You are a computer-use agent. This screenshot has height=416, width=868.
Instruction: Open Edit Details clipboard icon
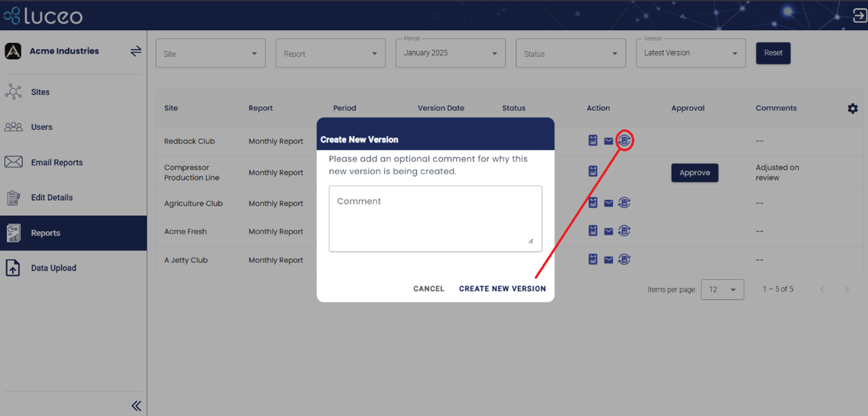(13, 198)
